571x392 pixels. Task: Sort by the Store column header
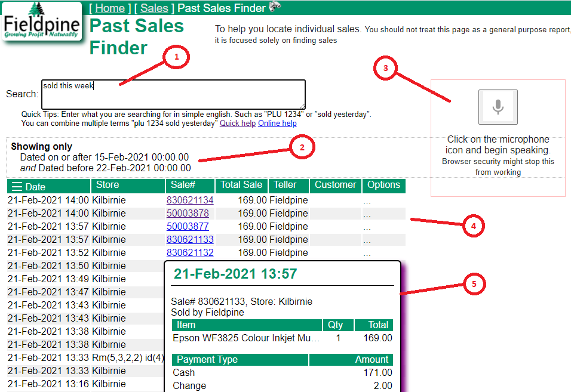coord(128,186)
